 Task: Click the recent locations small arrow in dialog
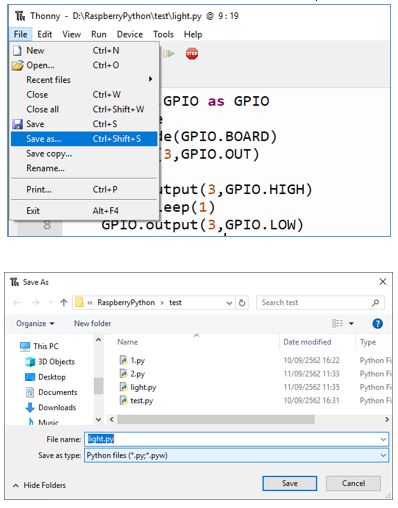[50, 303]
